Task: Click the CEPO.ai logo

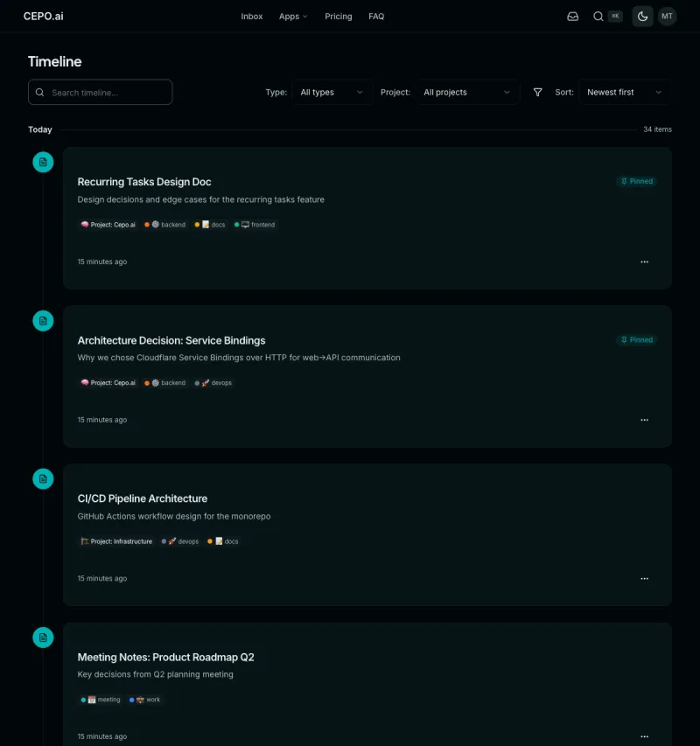Action: (43, 16)
